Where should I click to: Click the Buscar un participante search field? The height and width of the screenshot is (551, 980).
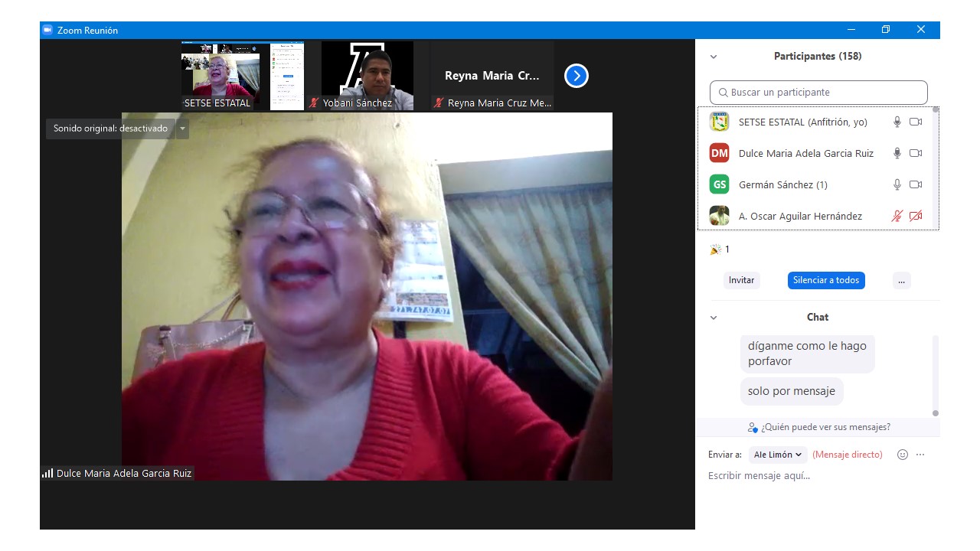point(818,93)
